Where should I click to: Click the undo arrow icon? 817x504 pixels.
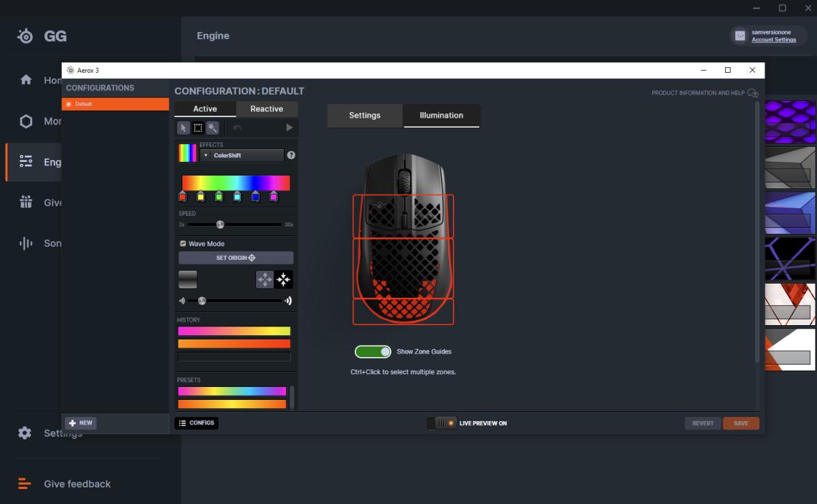coord(237,128)
